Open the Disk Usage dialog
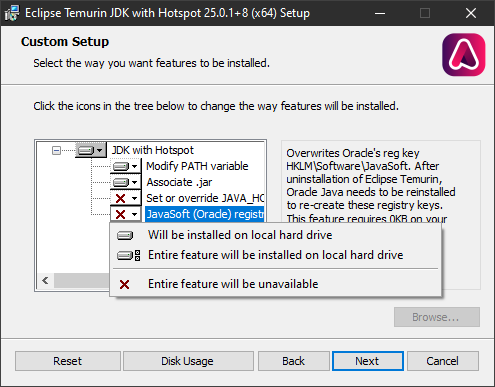Viewport: 495px width, 387px height. point(188,361)
